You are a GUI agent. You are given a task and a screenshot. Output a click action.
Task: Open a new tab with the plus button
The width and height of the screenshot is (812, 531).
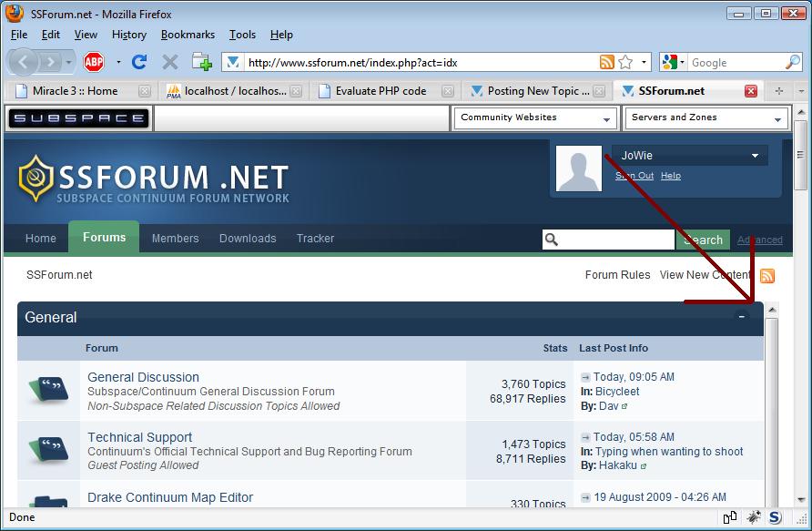pyautogui.click(x=779, y=91)
